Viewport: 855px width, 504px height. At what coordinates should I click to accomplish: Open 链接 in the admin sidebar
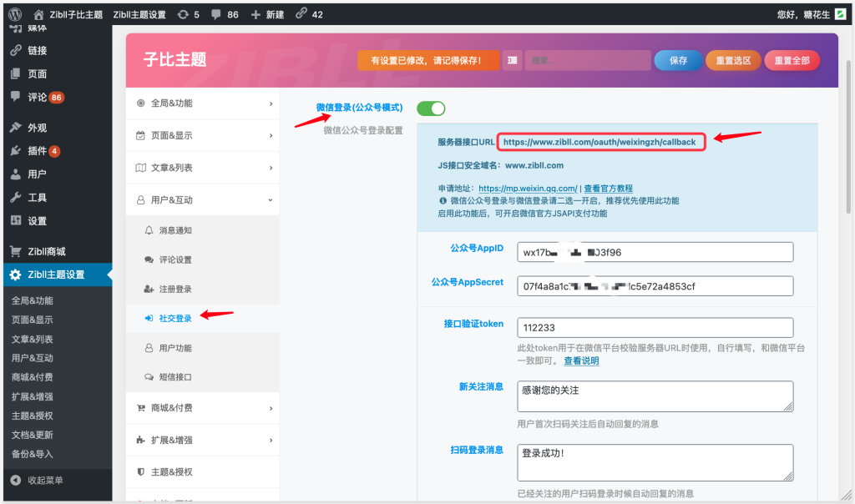pos(37,50)
